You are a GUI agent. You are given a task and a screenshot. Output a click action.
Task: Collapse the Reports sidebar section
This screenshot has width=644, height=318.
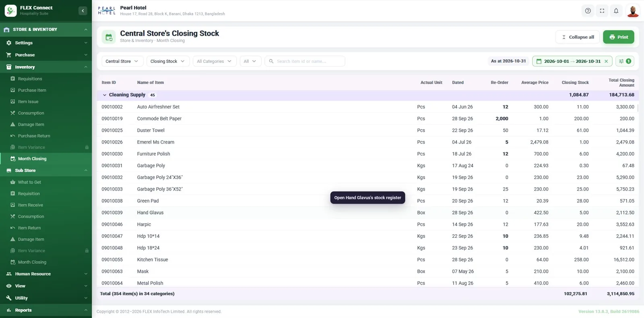point(46,310)
